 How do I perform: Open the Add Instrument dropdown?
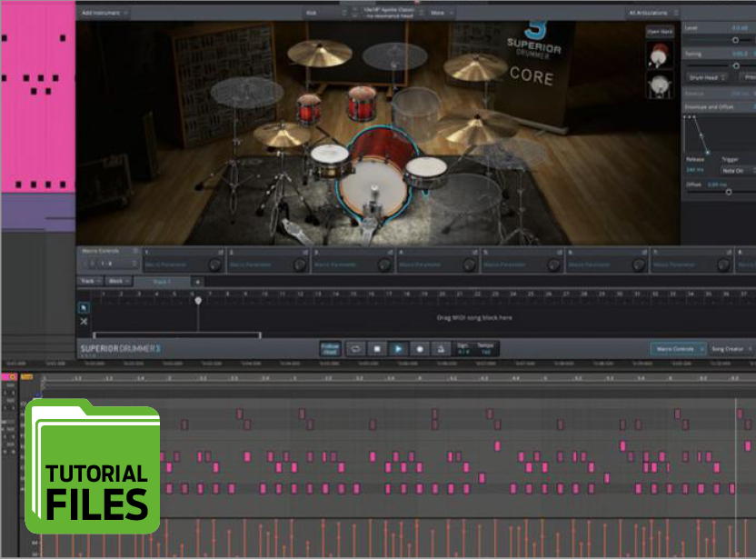[x=104, y=14]
